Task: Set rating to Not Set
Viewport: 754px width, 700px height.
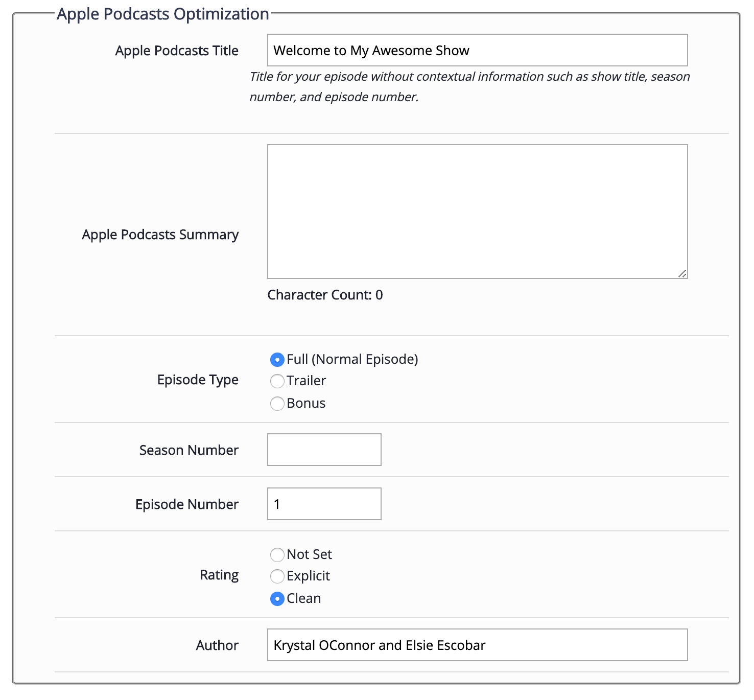Action: (x=277, y=555)
